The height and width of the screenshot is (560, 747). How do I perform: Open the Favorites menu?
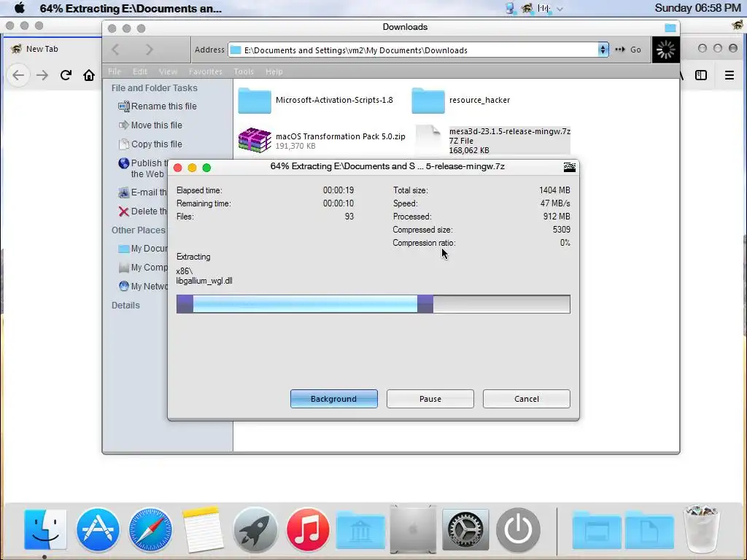205,71
